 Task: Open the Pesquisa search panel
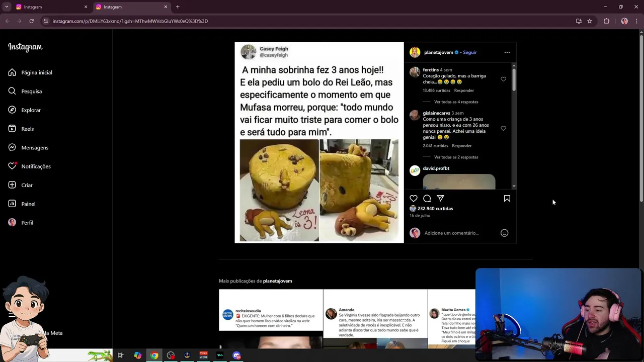(25, 91)
